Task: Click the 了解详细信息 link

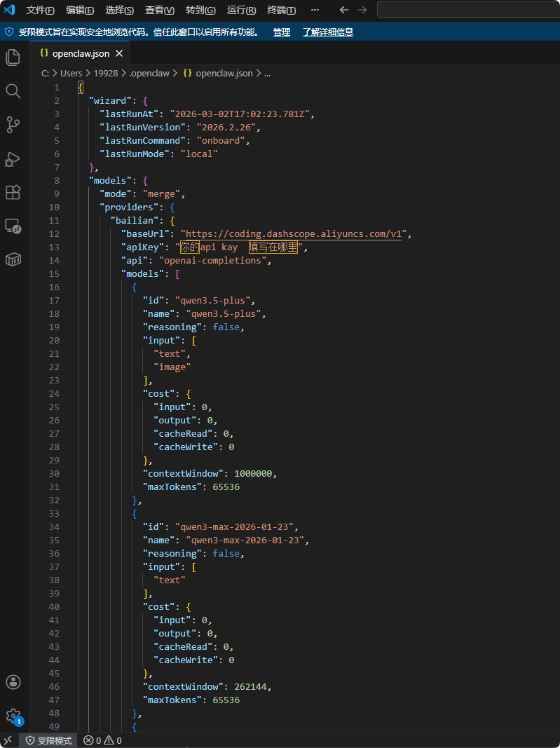Action: pos(327,32)
